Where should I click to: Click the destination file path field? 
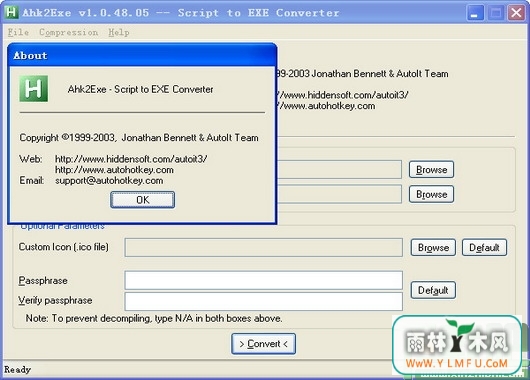tap(339, 194)
